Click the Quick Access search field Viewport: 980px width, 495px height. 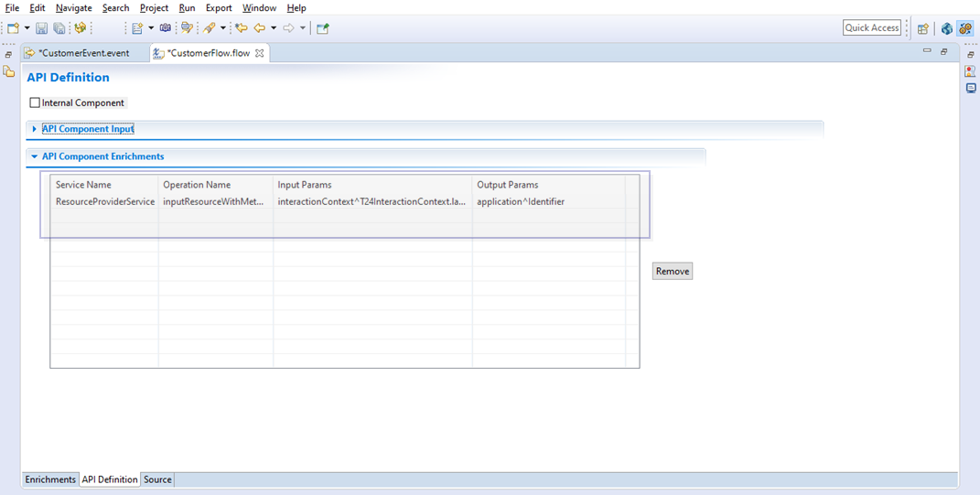tap(871, 28)
